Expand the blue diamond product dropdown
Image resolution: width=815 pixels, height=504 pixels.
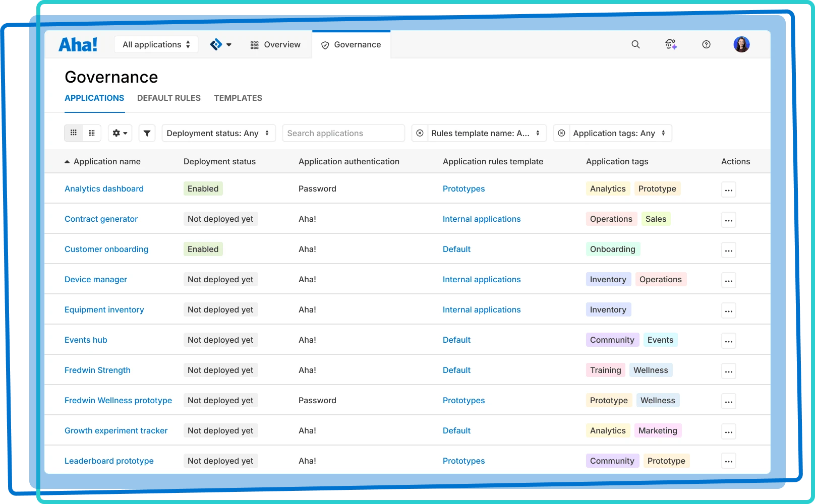pos(221,44)
